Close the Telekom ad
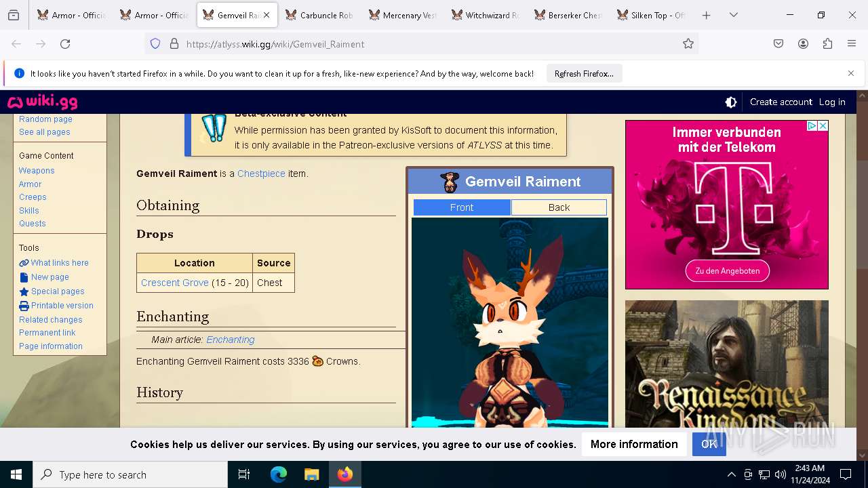 pyautogui.click(x=823, y=125)
